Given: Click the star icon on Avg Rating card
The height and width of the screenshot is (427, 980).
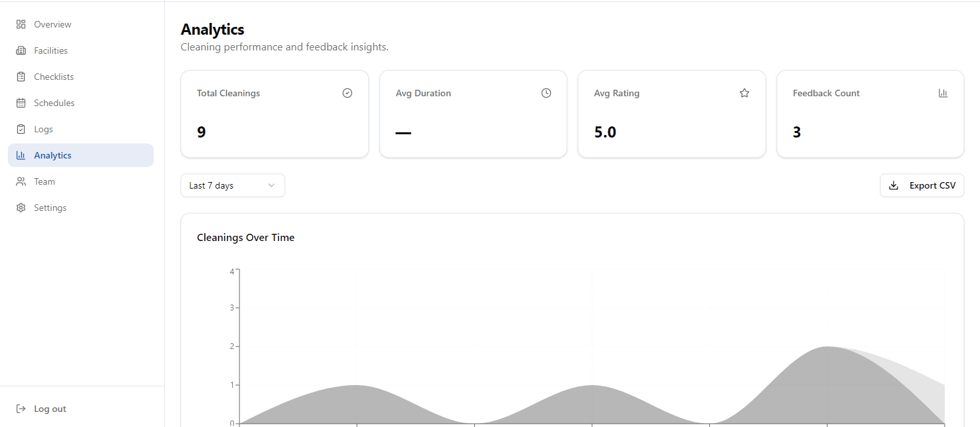Looking at the screenshot, I should [744, 92].
